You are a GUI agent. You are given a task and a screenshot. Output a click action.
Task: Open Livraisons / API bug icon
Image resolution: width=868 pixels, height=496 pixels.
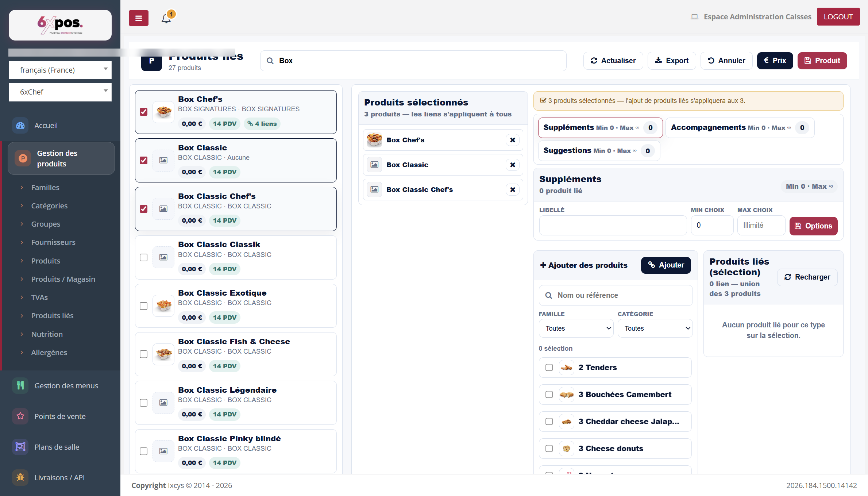click(x=20, y=478)
